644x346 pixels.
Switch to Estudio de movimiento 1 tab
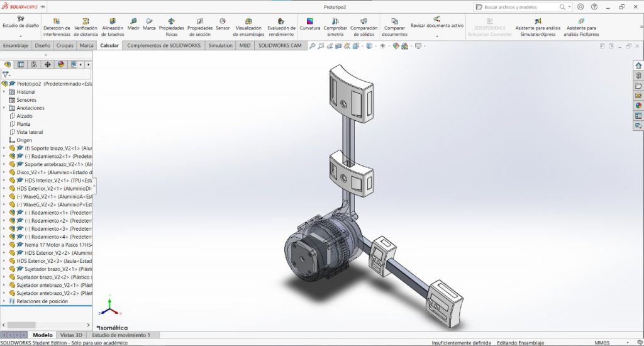pyautogui.click(x=121, y=335)
